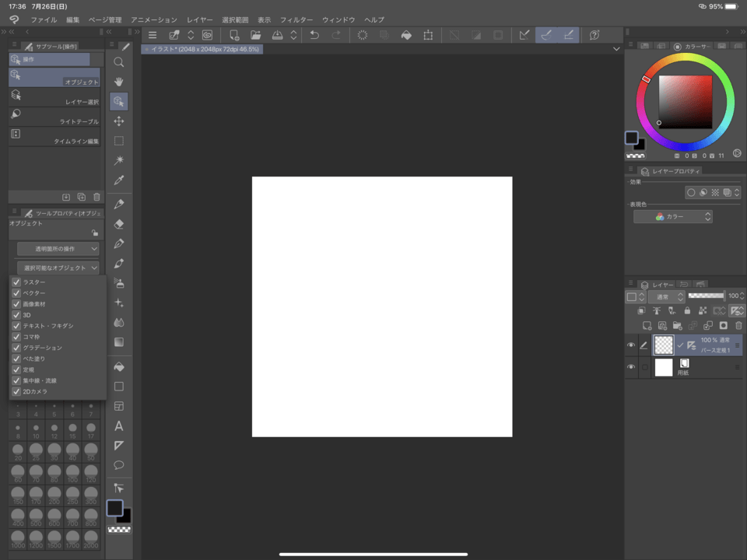Screen dimensions: 747x560
Task: Select the レイヤー選択 sub tool
Action: [x=54, y=96]
